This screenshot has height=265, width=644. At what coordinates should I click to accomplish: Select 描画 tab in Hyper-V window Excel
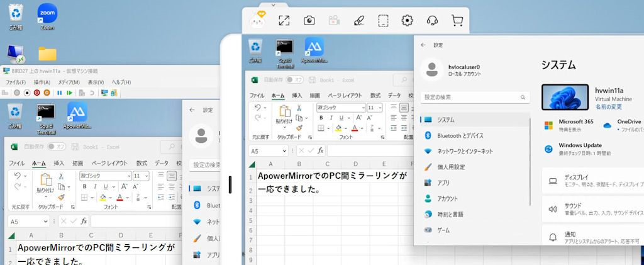[77, 163]
